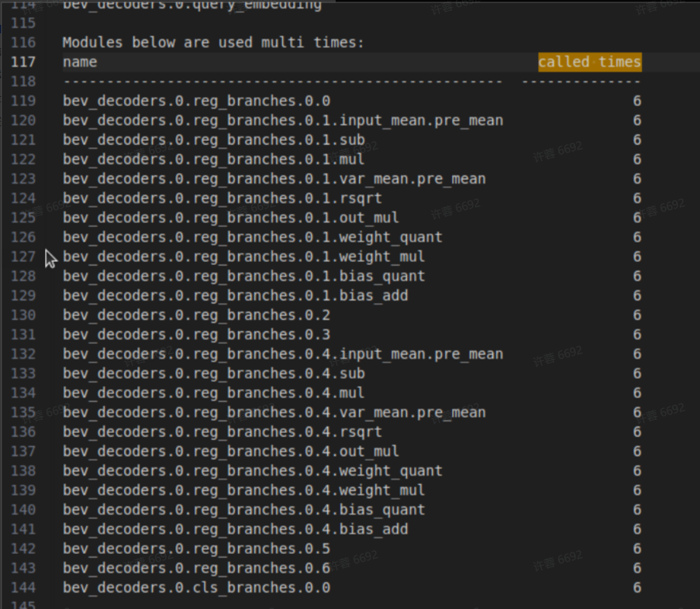Click the reg_branches.0.1.input_mean.pre_mean entry
Screen dimensions: 700x609
coord(283,120)
